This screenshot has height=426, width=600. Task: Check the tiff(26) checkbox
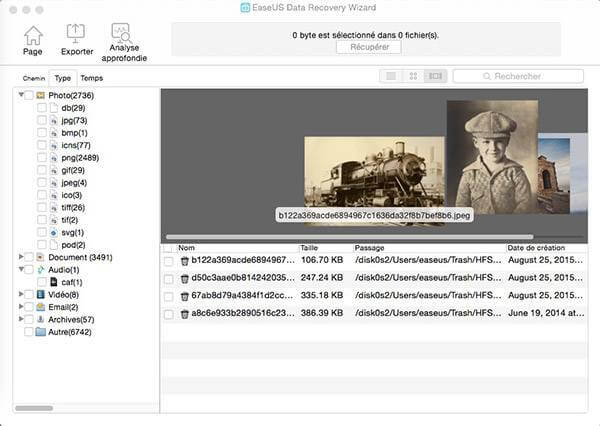click(x=42, y=207)
